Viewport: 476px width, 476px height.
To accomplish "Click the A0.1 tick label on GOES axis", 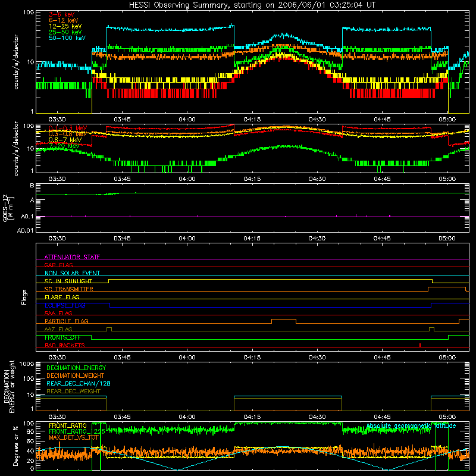I will (x=27, y=217).
